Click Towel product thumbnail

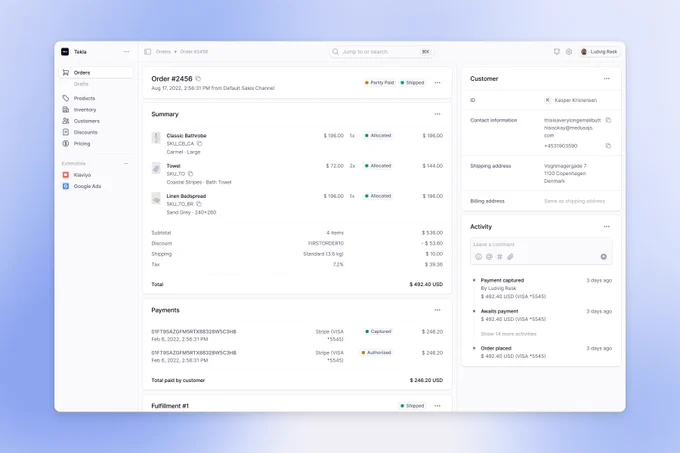(x=156, y=168)
